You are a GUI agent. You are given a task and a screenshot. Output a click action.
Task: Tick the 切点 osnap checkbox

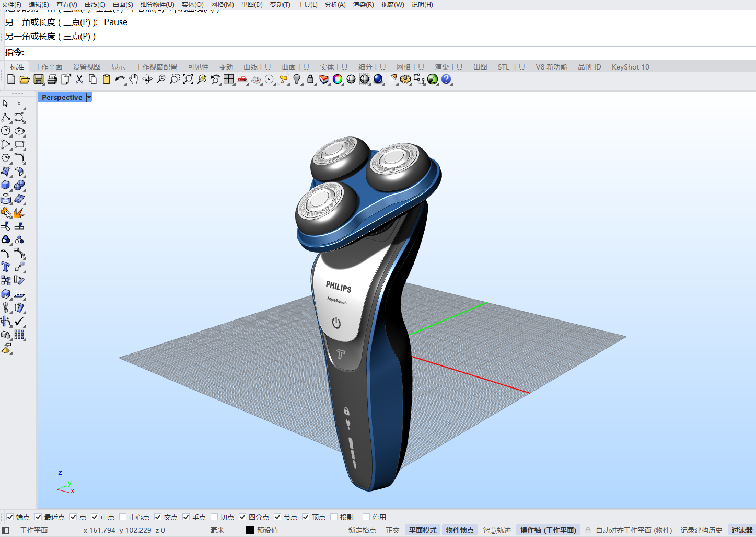click(214, 517)
